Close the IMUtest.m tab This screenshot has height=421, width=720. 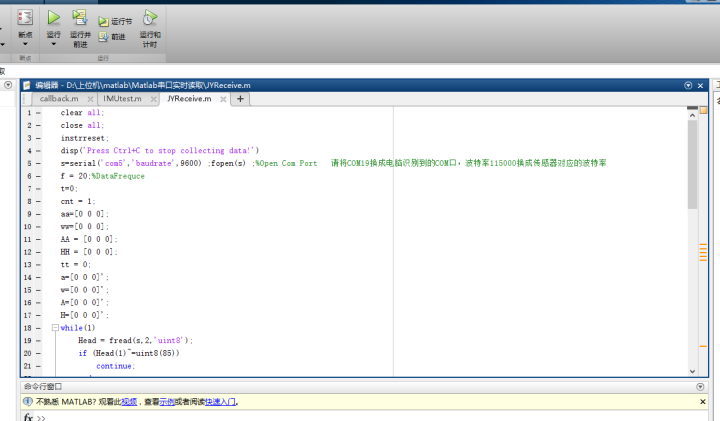[153, 99]
